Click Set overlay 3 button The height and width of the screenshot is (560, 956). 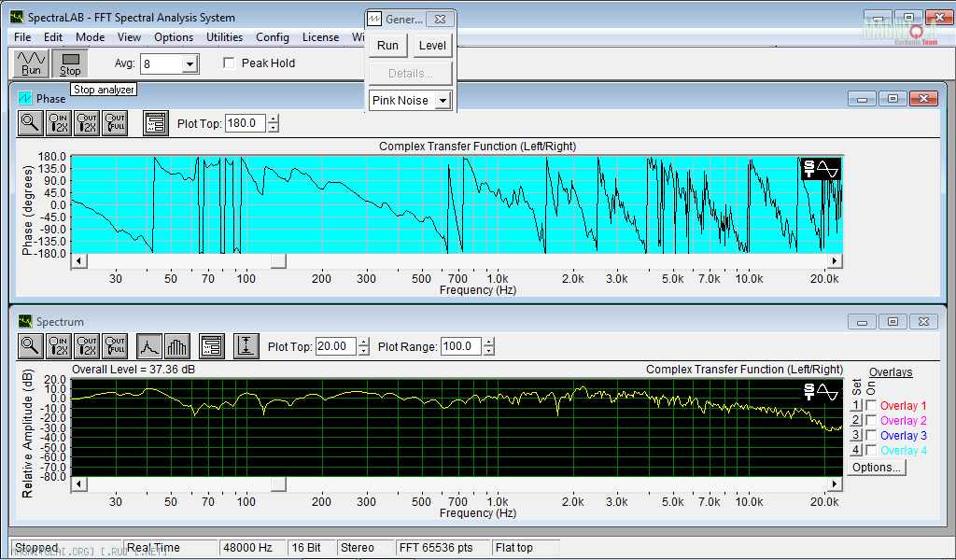tap(856, 435)
